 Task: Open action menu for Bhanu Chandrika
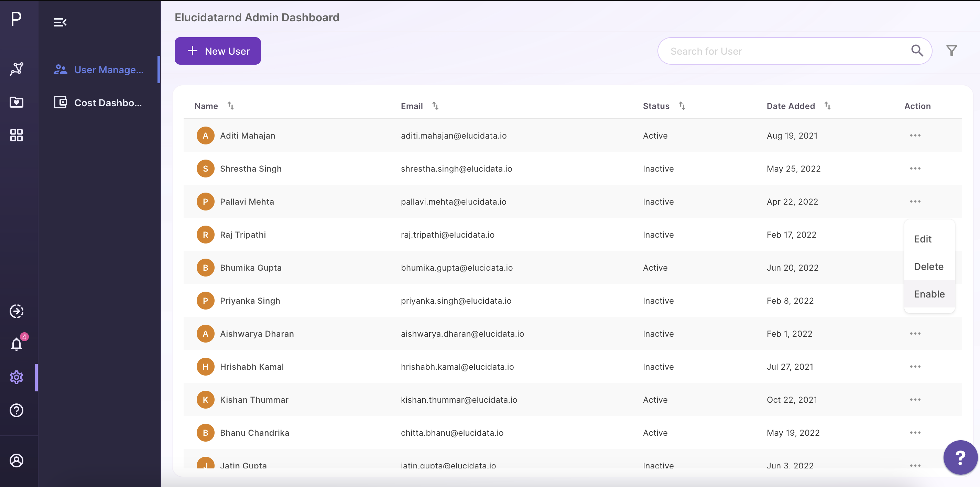(915, 433)
